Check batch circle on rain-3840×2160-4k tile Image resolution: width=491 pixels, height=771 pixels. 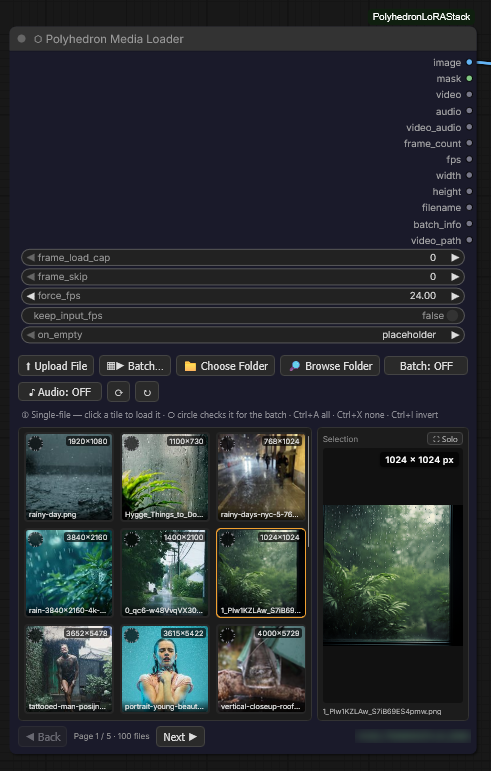point(35,539)
